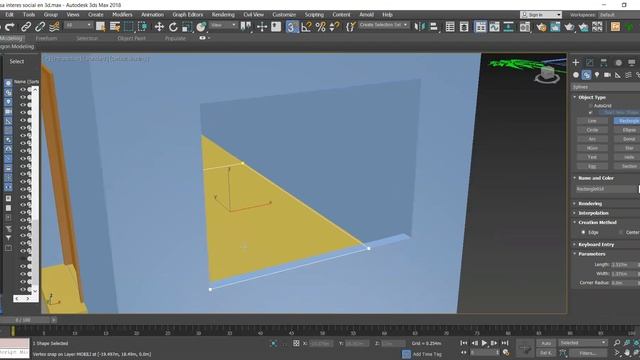
Task: Collapse the Parameters rollout
Action: 591,253
